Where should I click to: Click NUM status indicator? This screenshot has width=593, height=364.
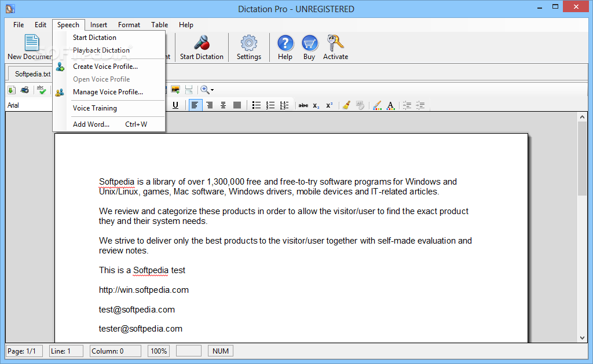(x=221, y=351)
